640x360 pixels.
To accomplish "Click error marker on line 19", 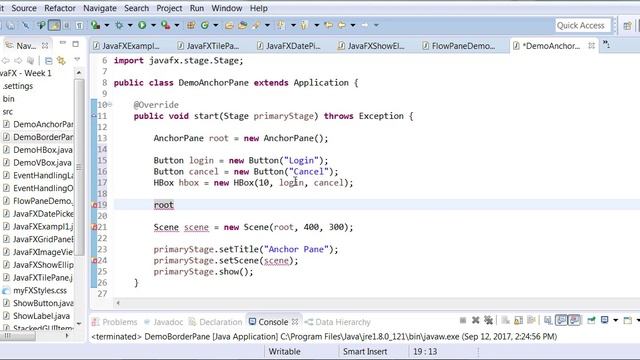I will [x=94, y=205].
